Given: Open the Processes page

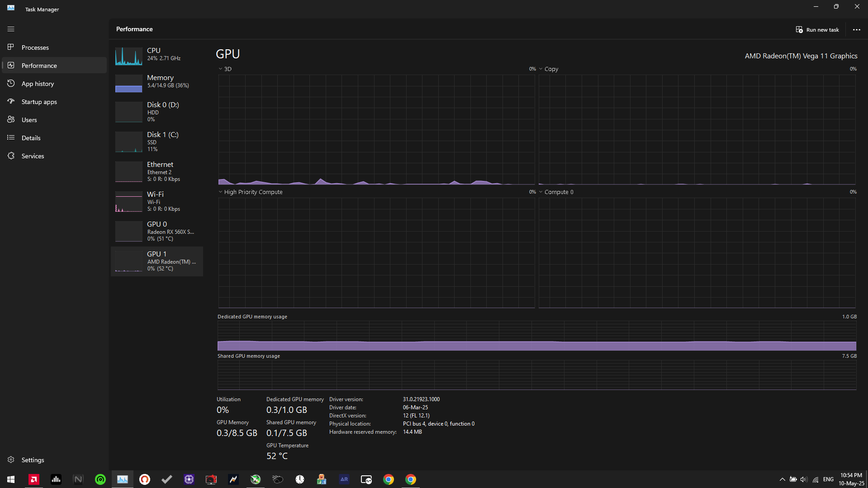Looking at the screenshot, I should (54, 47).
